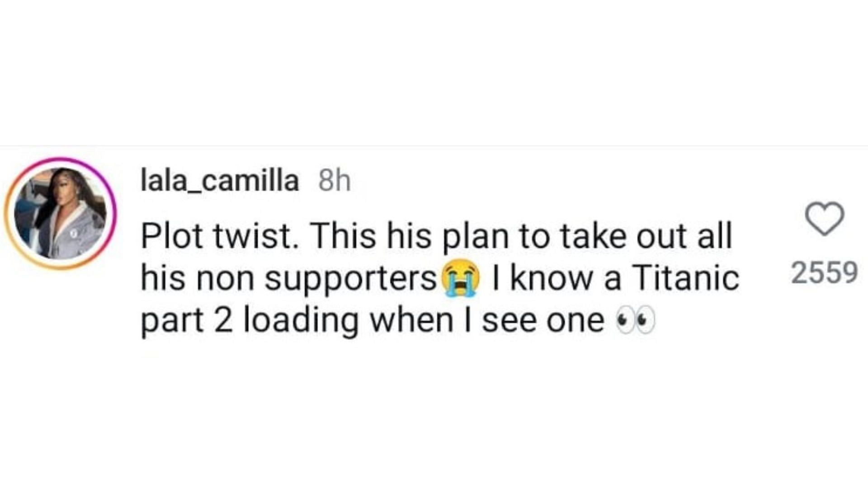Click the right eye of eyes emoji
This screenshot has height=488, width=868.
(x=646, y=320)
